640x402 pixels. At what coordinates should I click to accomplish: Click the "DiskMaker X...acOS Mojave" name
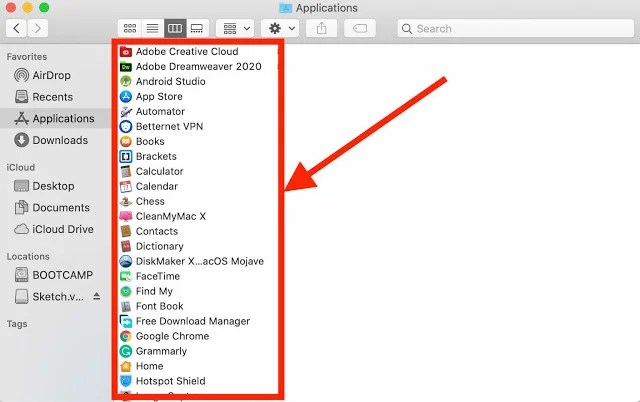(200, 261)
